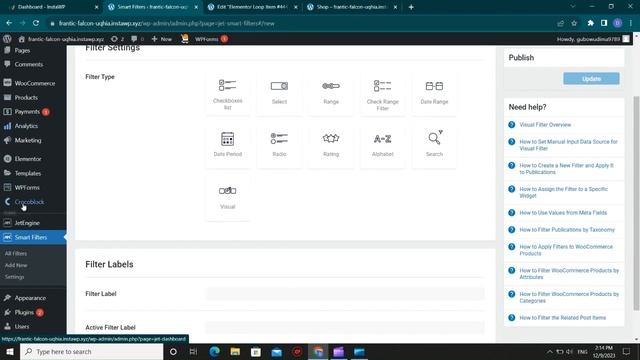640x360 pixels.
Task: Open the Mail app in taskbar
Action: 276,351
